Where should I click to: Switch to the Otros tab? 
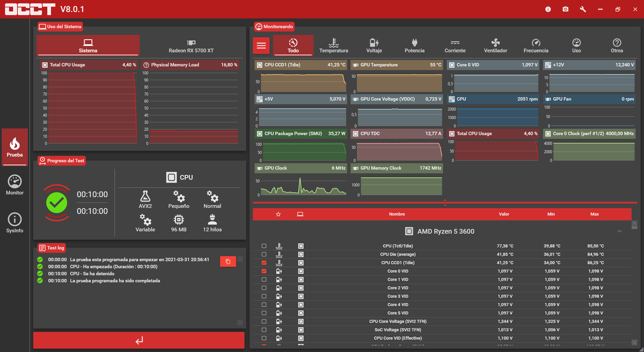point(617,45)
